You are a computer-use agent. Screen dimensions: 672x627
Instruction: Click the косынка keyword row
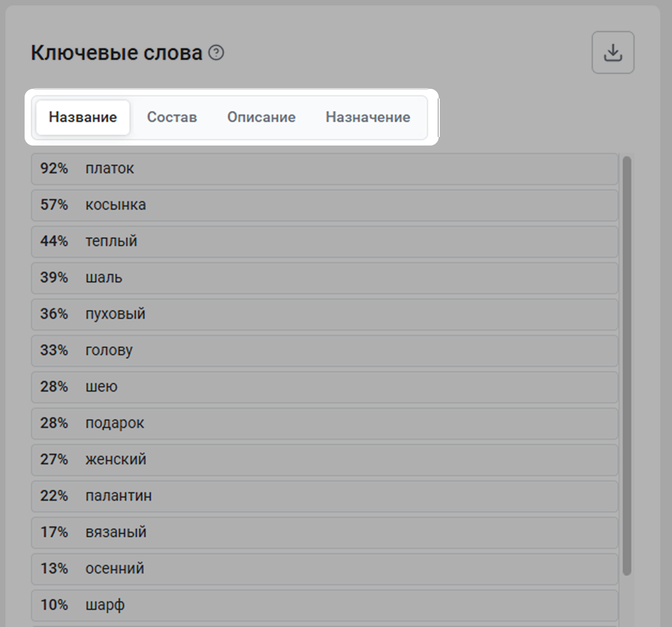point(324,205)
